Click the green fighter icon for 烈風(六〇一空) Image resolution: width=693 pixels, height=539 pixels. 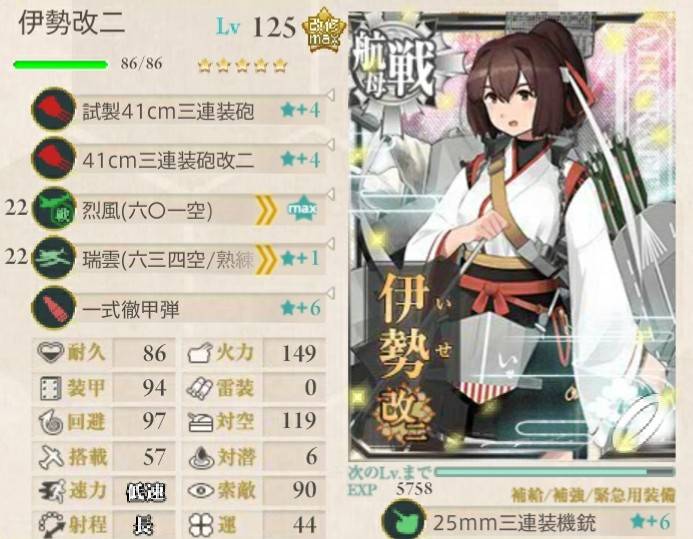coord(54,208)
